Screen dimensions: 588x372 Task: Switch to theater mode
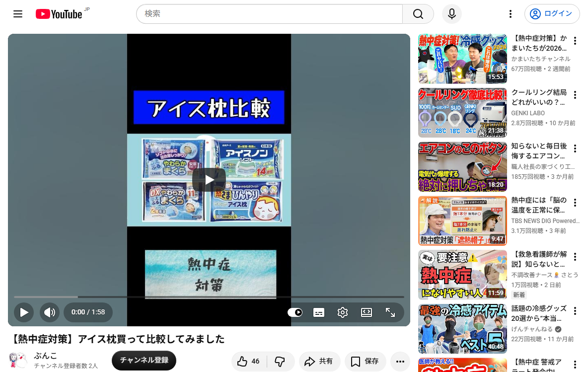(x=367, y=312)
